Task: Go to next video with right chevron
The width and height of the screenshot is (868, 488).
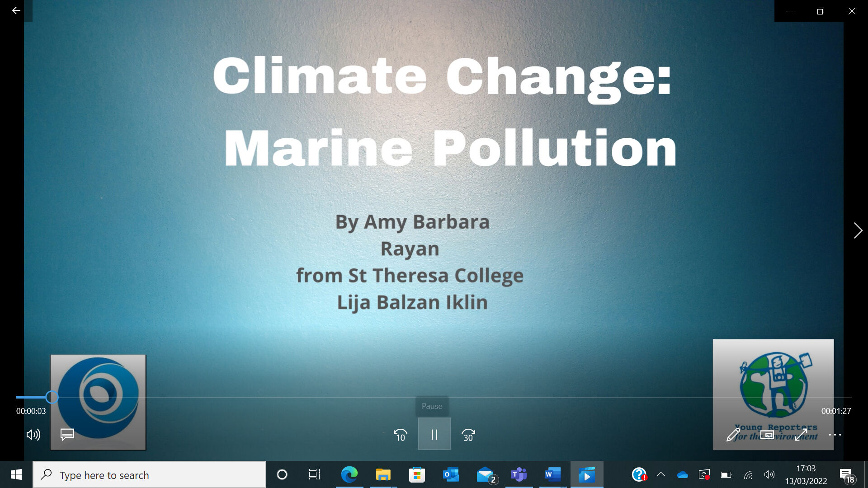Action: tap(858, 230)
